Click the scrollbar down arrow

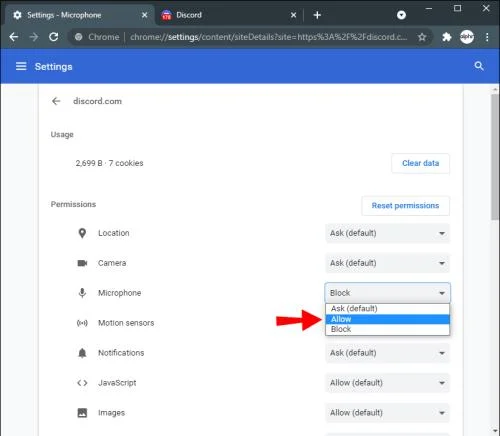(495, 431)
